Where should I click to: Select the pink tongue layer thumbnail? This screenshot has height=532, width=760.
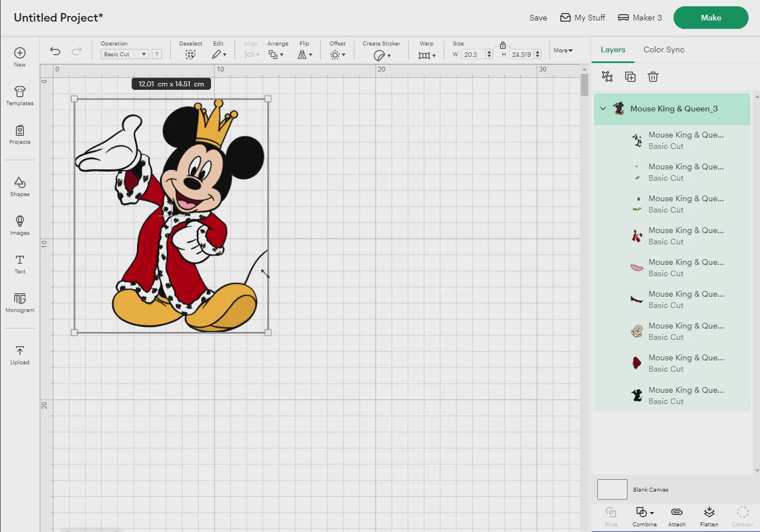(637, 267)
